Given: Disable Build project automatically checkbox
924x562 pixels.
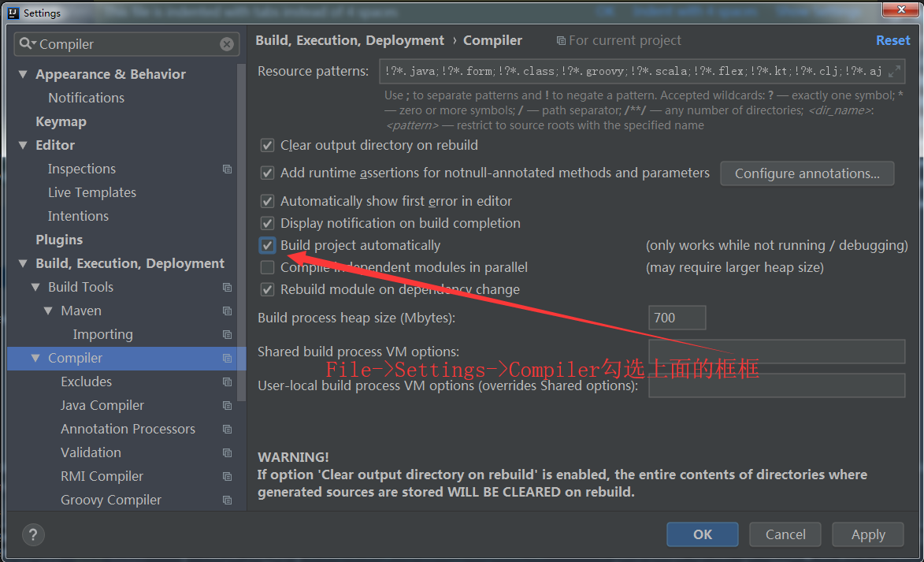Looking at the screenshot, I should point(268,245).
